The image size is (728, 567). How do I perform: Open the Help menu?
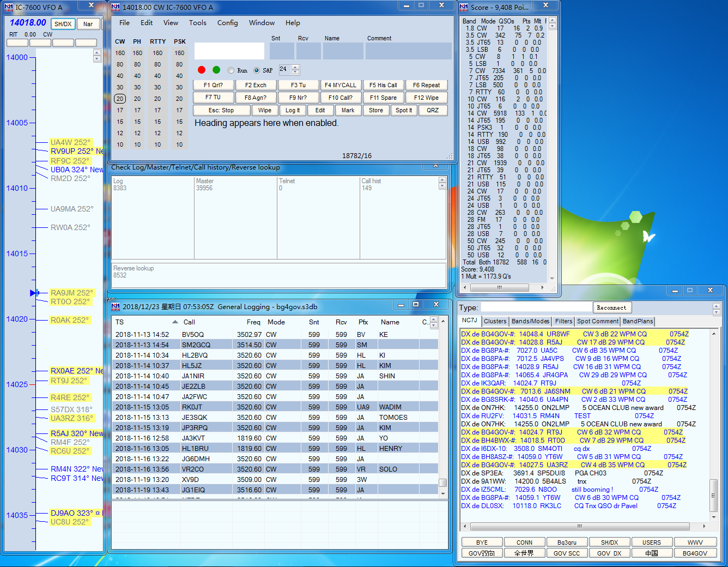[293, 23]
